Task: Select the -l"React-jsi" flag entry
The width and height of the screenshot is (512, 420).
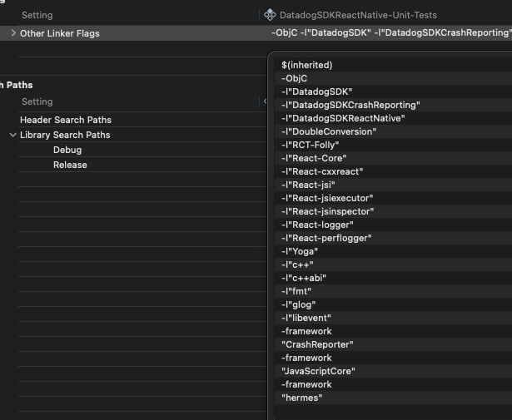Action: 393,185
